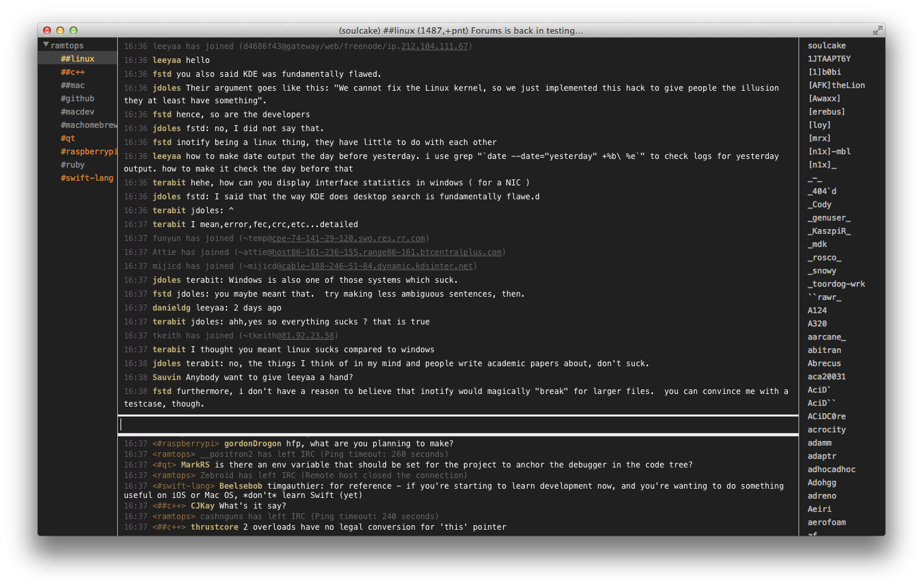The image size is (923, 588).
Task: Open the #ruby channel
Action: [73, 164]
